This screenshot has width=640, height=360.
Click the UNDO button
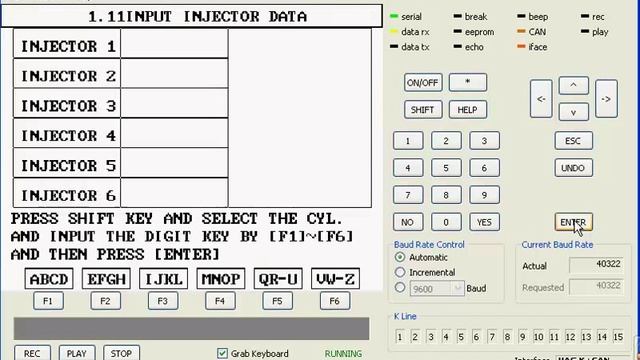point(573,168)
